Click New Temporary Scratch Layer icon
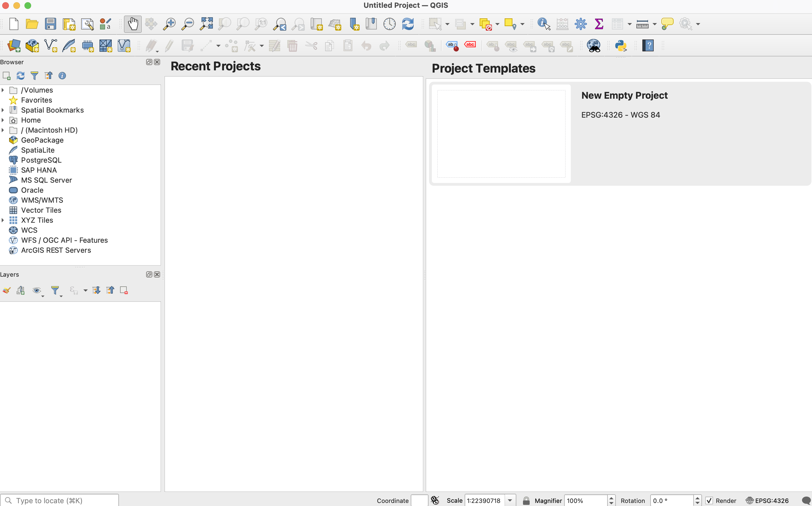 tap(88, 46)
